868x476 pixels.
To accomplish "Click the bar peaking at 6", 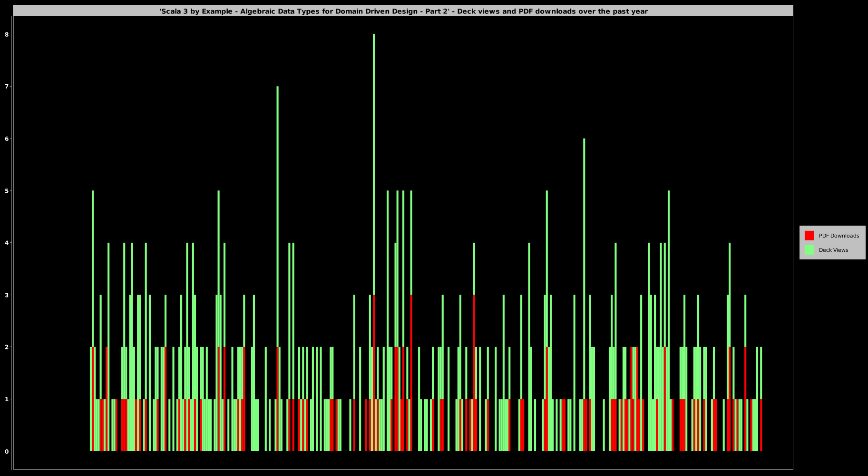I will pos(584,295).
